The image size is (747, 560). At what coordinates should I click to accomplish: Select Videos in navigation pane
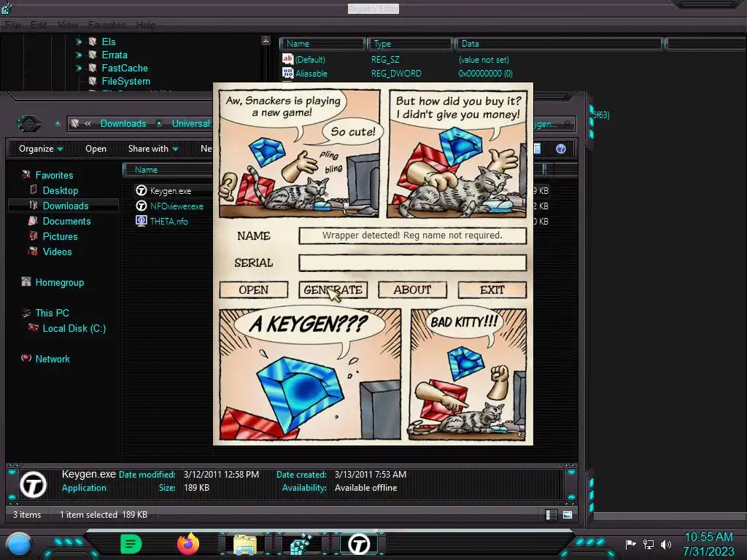click(x=57, y=252)
